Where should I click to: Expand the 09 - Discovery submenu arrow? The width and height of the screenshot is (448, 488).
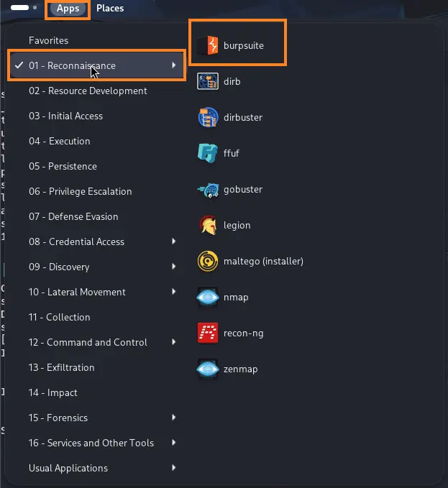point(174,267)
